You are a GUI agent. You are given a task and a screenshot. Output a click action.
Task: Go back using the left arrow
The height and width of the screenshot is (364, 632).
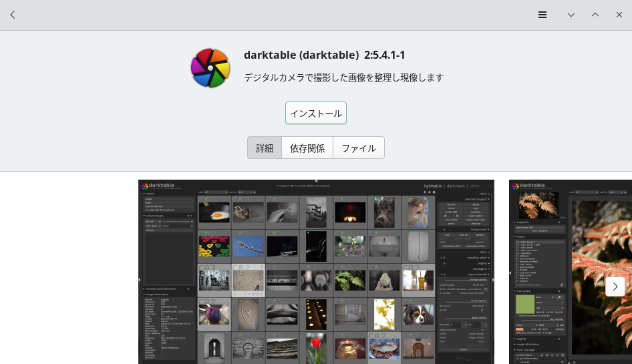pyautogui.click(x=13, y=15)
